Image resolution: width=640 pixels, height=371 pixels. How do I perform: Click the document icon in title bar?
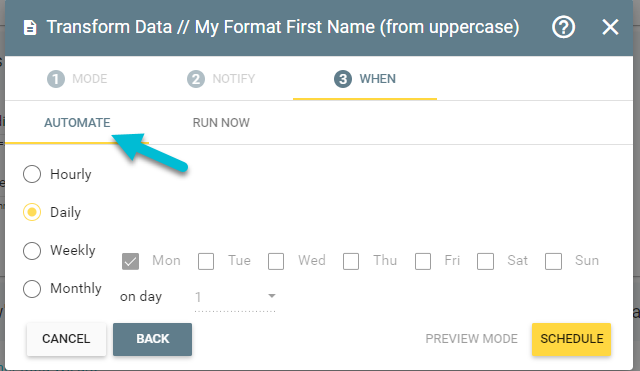coord(30,28)
